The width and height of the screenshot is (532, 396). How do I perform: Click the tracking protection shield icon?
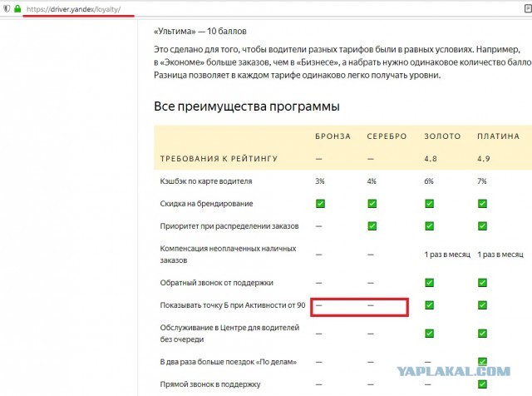point(7,9)
